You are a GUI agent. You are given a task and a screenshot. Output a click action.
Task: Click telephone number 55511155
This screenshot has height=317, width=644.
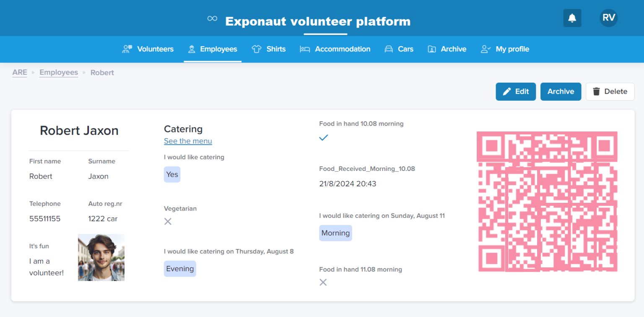pyautogui.click(x=45, y=219)
